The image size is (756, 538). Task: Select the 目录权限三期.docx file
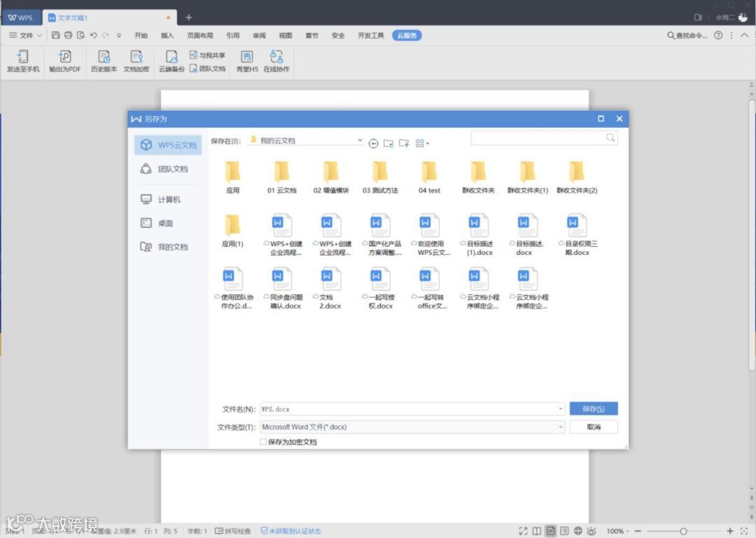coord(577,235)
